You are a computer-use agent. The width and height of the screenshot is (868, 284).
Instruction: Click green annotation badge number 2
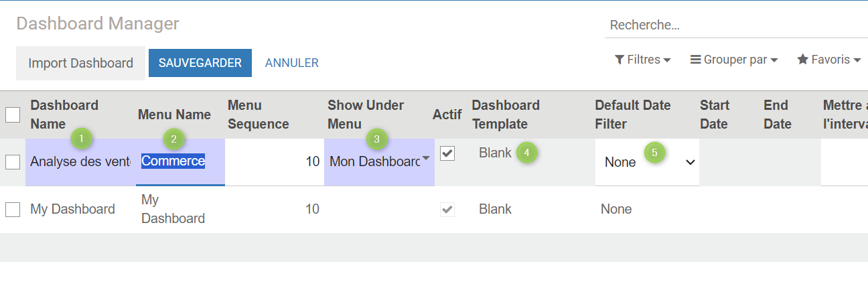click(x=174, y=139)
